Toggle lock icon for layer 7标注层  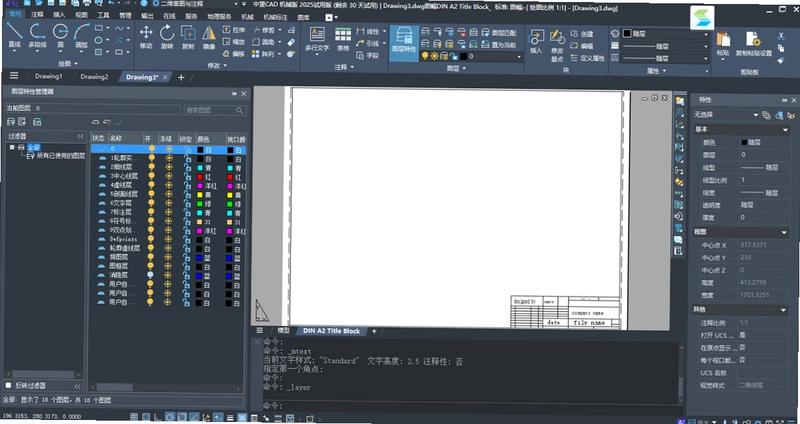tap(187, 213)
